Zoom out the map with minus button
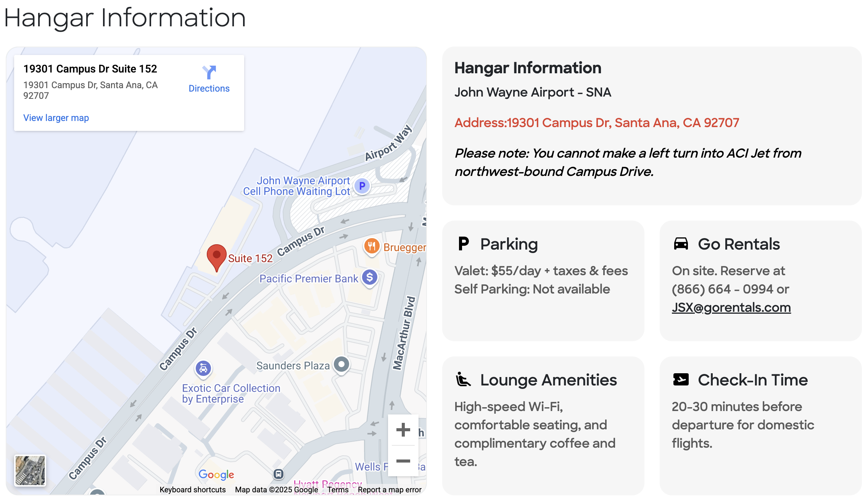868x503 pixels. [x=403, y=461]
